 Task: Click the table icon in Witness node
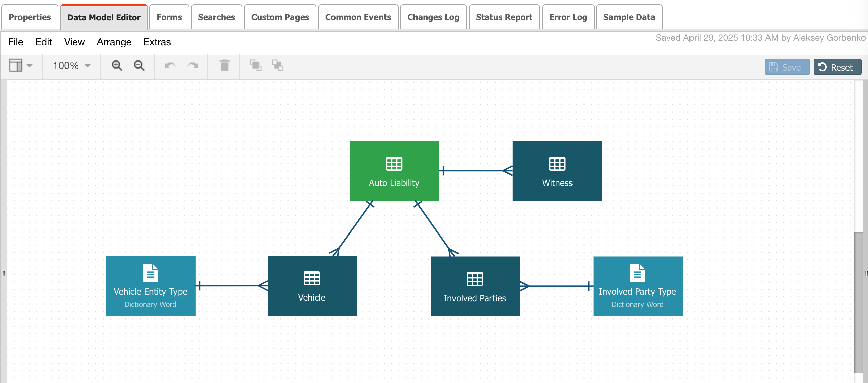pyautogui.click(x=557, y=164)
